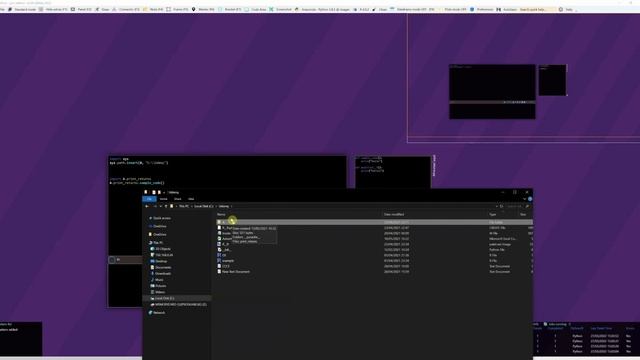This screenshot has height=360, width=640.
Task: Open Documents in the navigation pane
Action: tap(161, 267)
